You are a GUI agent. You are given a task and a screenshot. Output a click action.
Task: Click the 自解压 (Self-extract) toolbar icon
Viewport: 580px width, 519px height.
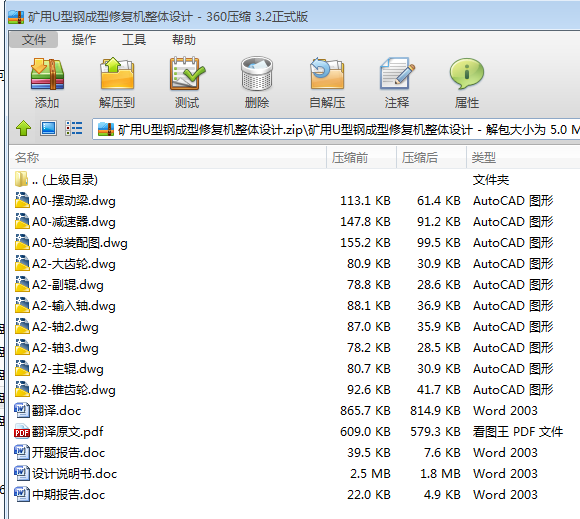(x=327, y=74)
